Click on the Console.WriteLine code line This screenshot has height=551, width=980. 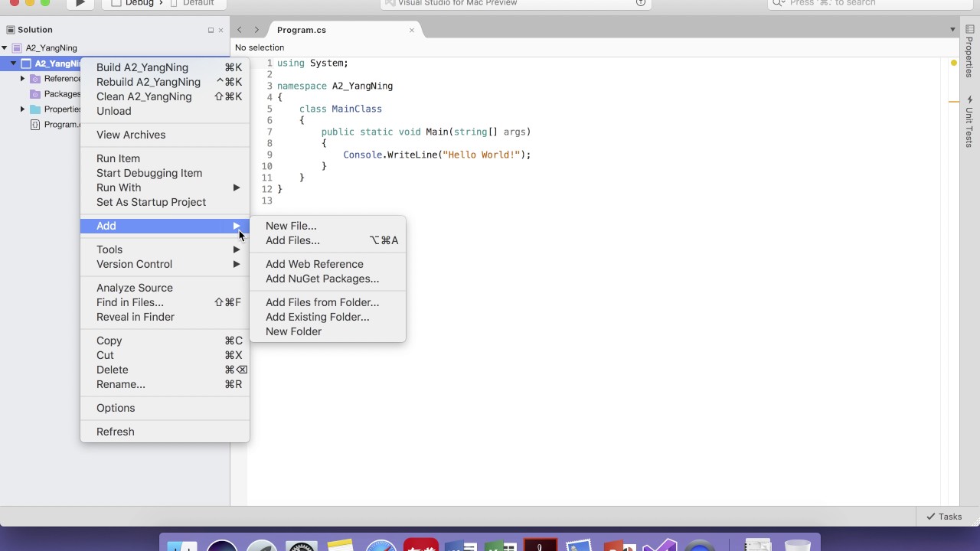click(436, 155)
